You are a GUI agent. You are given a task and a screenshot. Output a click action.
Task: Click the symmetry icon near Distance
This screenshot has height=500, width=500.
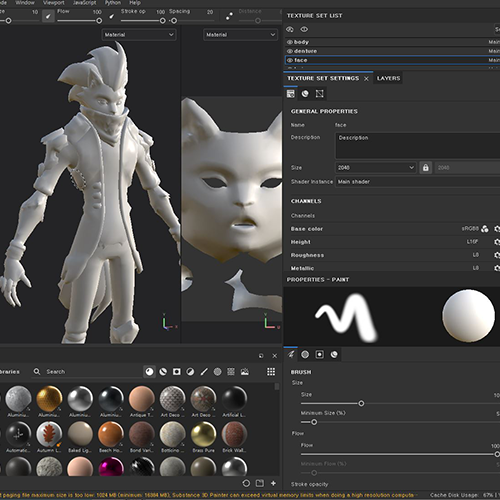tap(229, 16)
